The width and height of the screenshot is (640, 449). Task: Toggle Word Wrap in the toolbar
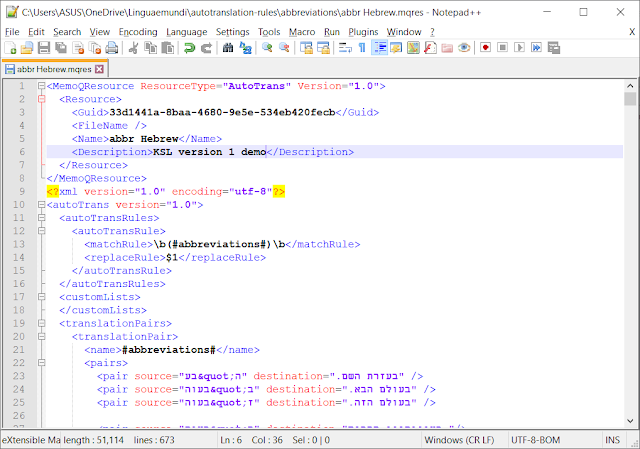click(345, 48)
